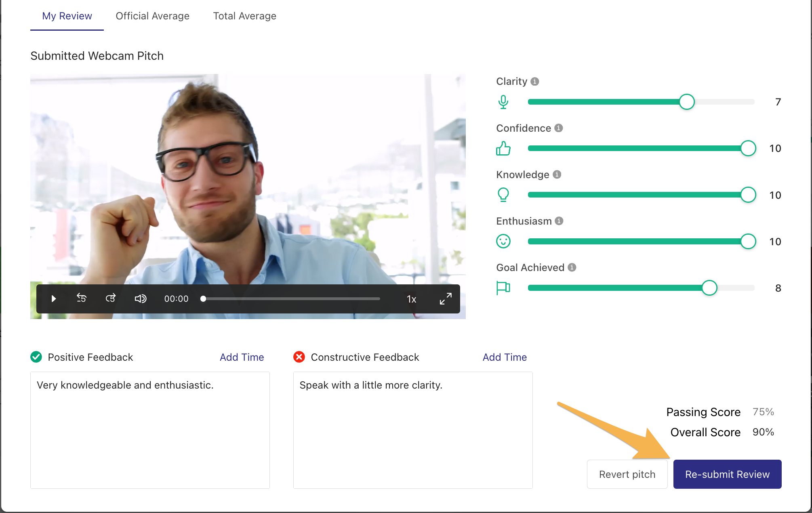Click the Overall Score 90% value
Image resolution: width=812 pixels, height=513 pixels.
[x=763, y=432]
